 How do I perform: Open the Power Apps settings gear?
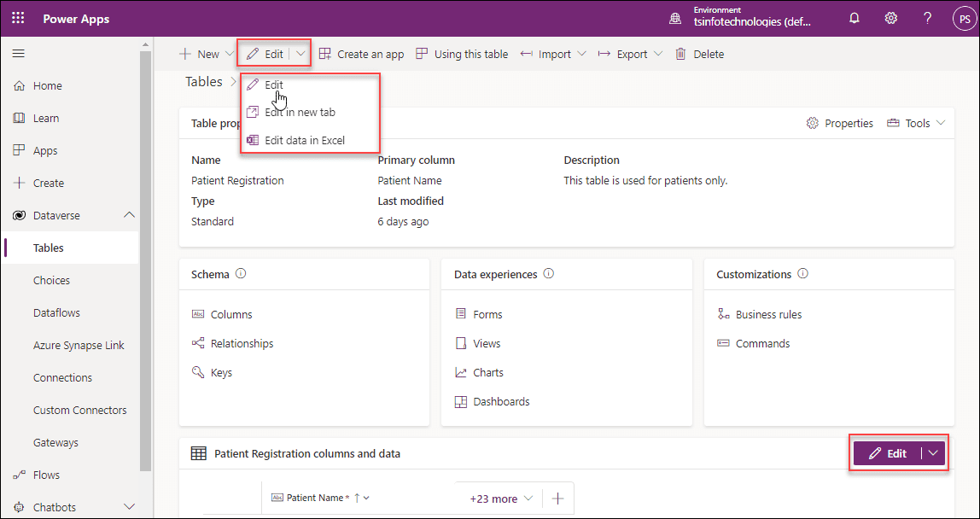(890, 18)
